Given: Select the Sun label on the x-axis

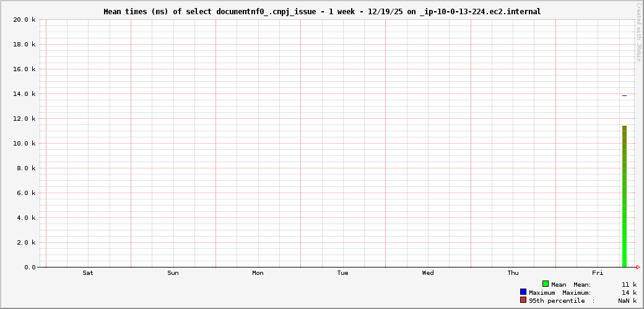Looking at the screenshot, I should coord(173,273).
